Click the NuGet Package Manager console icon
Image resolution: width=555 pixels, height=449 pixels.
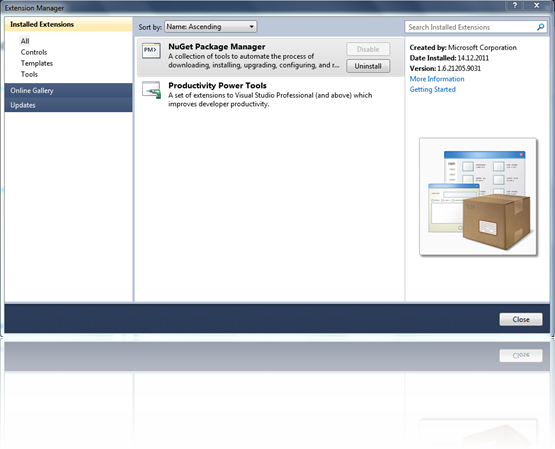pyautogui.click(x=151, y=51)
